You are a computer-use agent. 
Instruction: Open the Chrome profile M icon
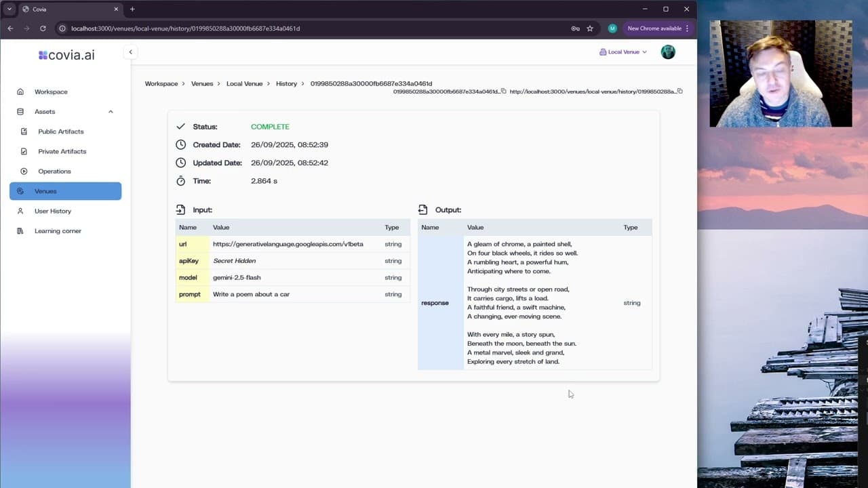click(612, 28)
